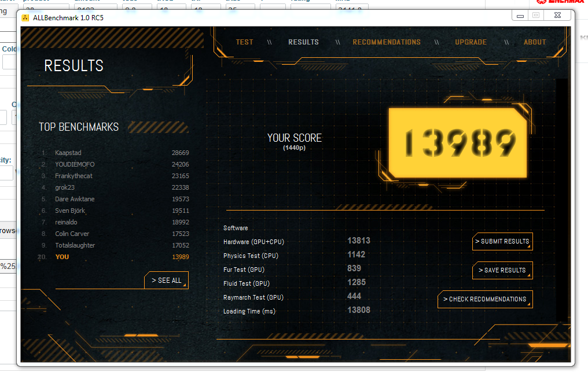Click the TOP BENCHMARKS heading

[79, 127]
